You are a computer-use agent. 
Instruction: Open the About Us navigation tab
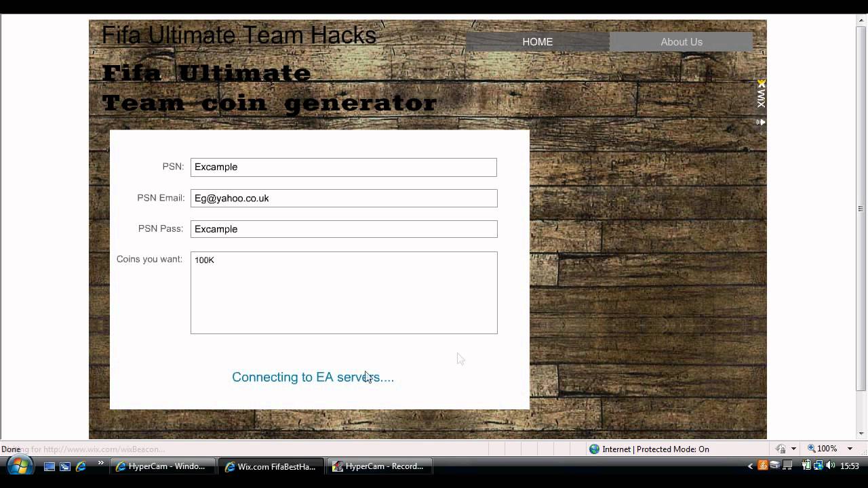point(682,42)
